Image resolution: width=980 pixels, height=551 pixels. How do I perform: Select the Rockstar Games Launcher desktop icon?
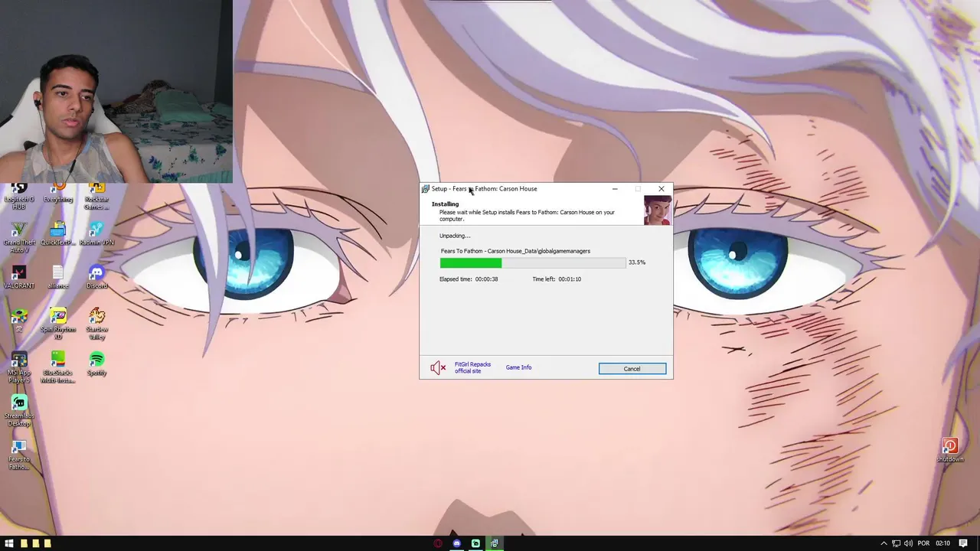click(96, 197)
